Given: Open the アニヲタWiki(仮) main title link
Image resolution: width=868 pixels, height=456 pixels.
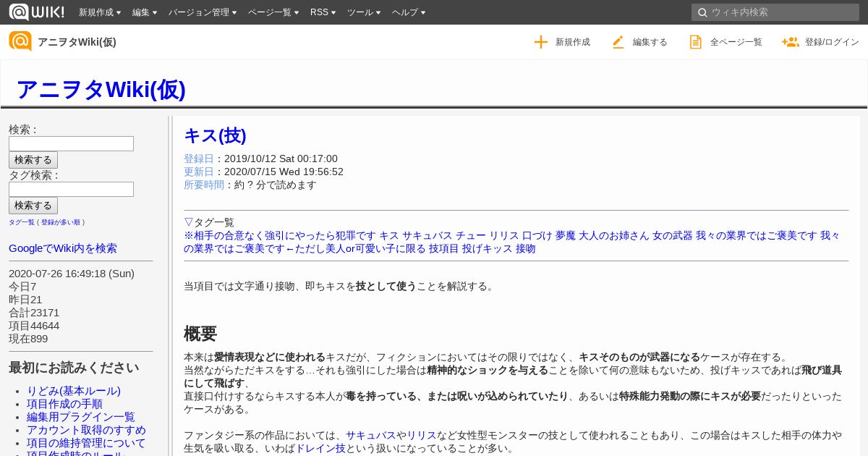Looking at the screenshot, I should pos(101,89).
